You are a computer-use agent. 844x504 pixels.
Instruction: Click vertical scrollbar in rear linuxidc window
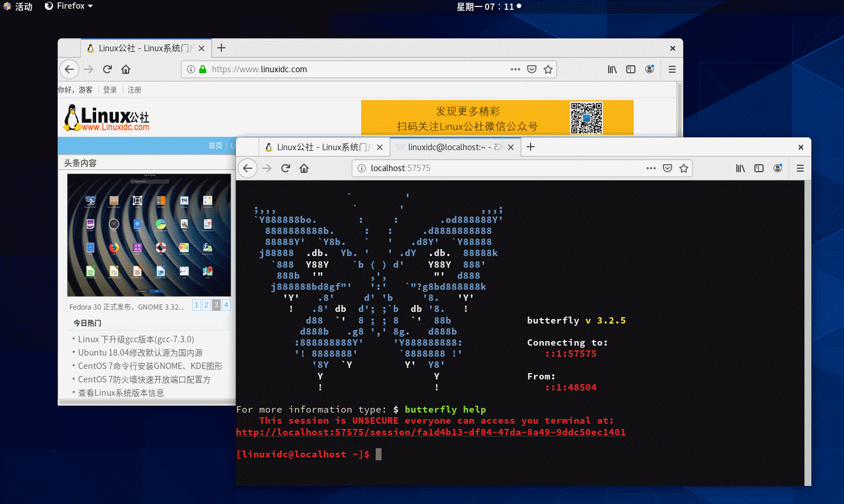[x=679, y=109]
